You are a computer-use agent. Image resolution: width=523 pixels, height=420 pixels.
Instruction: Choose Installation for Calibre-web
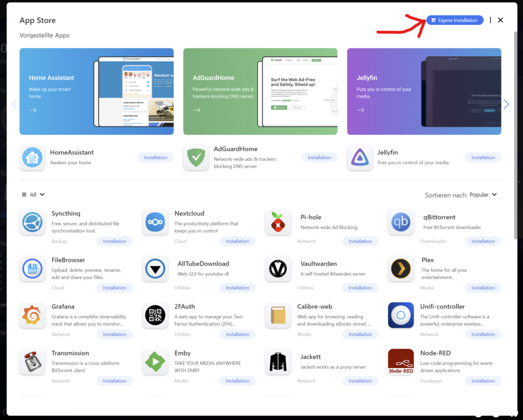(x=360, y=334)
